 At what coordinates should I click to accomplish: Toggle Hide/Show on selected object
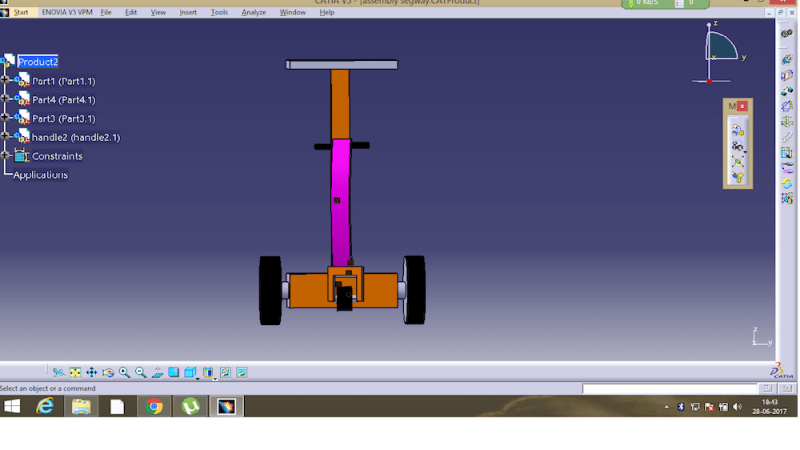(x=225, y=372)
